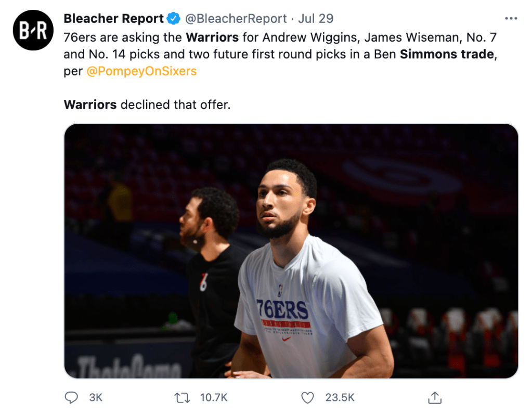Screen dimensions: 532x415
Task: Open the B/R profile avatar
Action: (x=33, y=30)
